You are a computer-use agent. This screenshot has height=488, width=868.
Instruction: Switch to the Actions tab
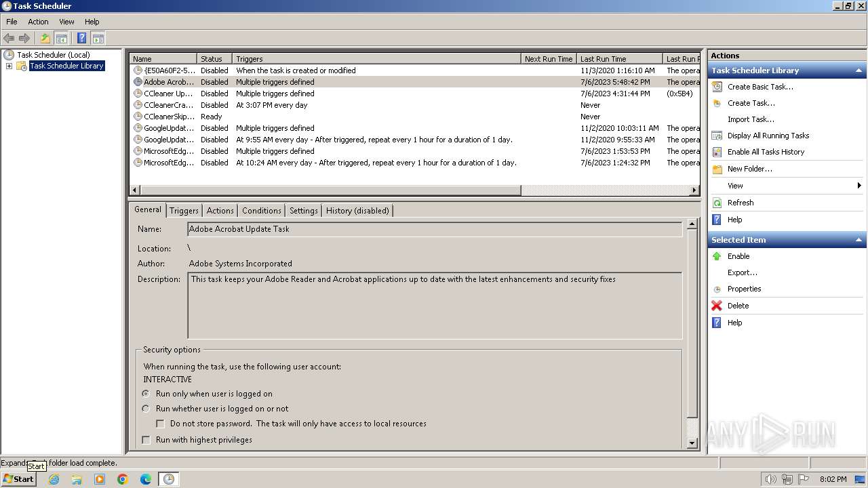220,211
